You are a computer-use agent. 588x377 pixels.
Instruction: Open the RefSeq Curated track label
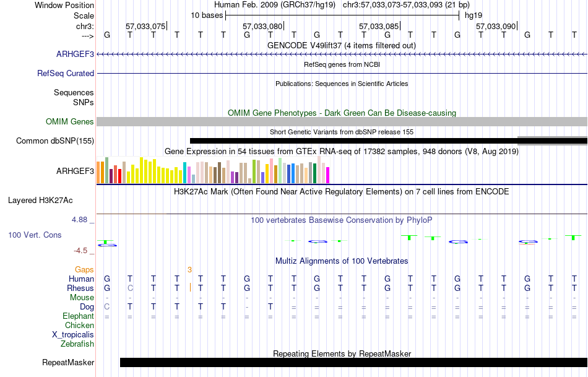[x=65, y=73]
